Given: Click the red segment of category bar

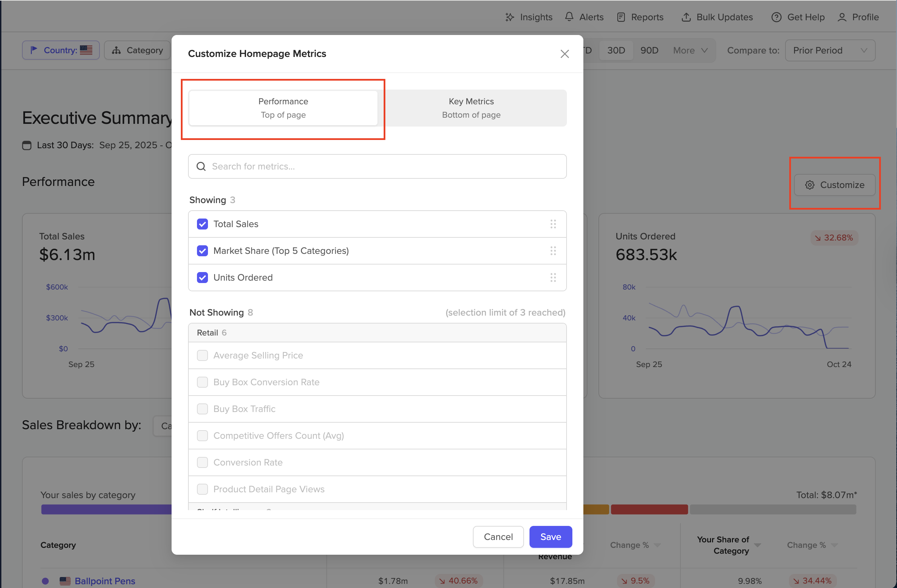Looking at the screenshot, I should pos(649,509).
